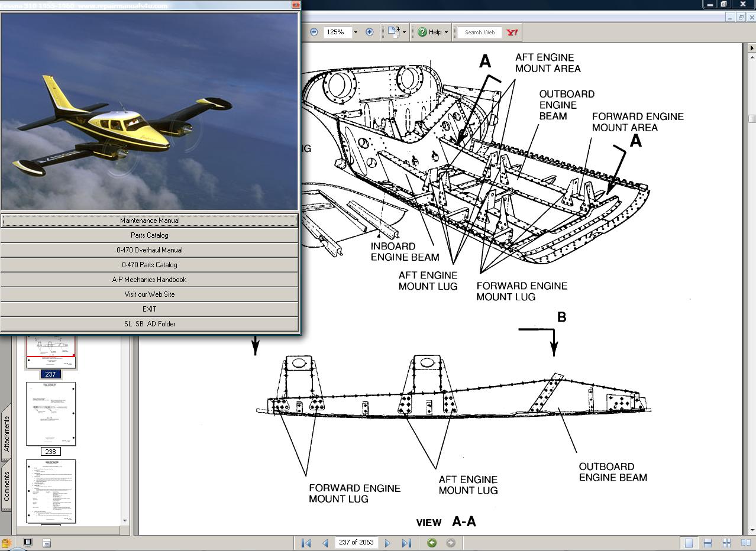
Task: Open the rotate page tool dropdown arrow
Action: click(x=404, y=32)
